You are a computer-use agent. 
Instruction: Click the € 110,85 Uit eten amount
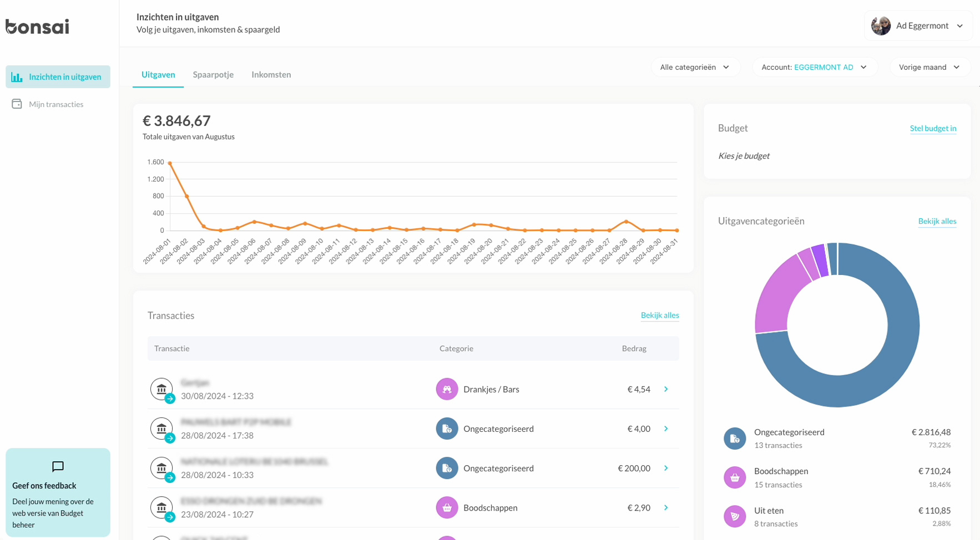(934, 510)
